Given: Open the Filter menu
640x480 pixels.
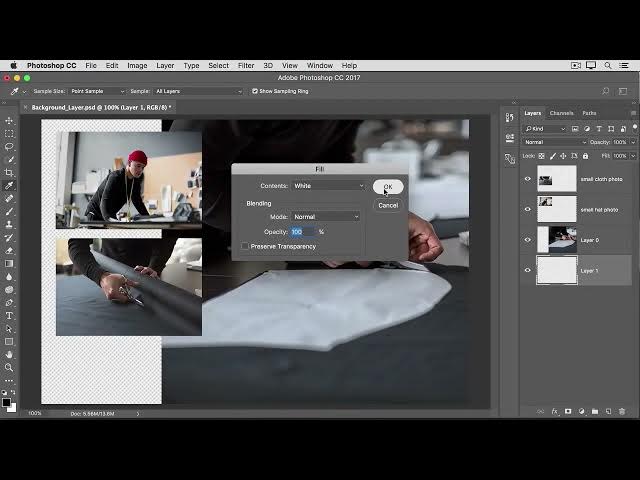Looking at the screenshot, I should pos(246,65).
